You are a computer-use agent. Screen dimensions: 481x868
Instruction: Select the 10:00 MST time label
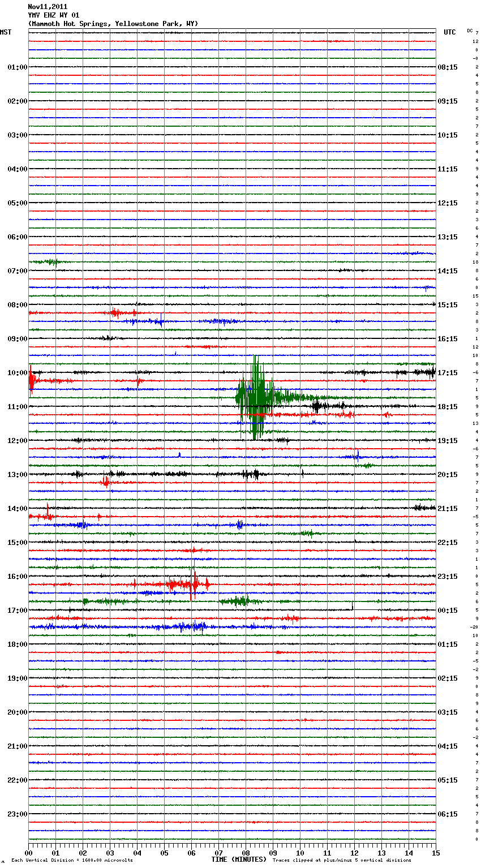[x=18, y=373]
